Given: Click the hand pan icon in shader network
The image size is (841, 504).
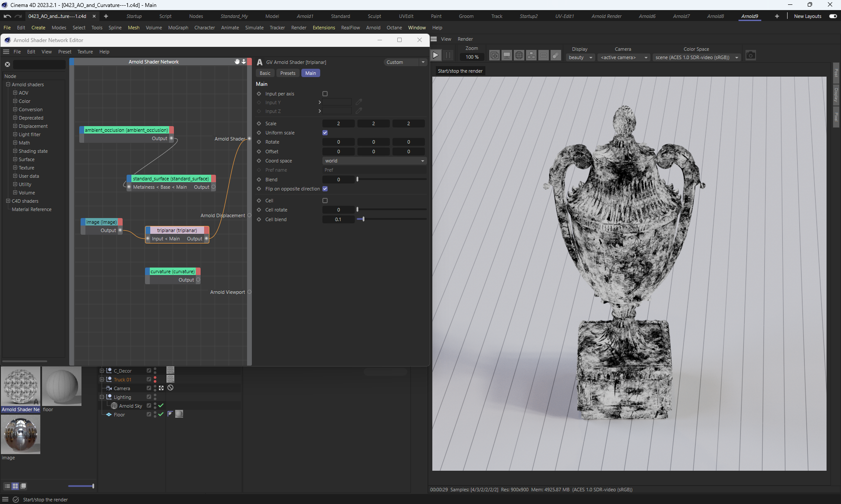Looking at the screenshot, I should click(x=237, y=62).
